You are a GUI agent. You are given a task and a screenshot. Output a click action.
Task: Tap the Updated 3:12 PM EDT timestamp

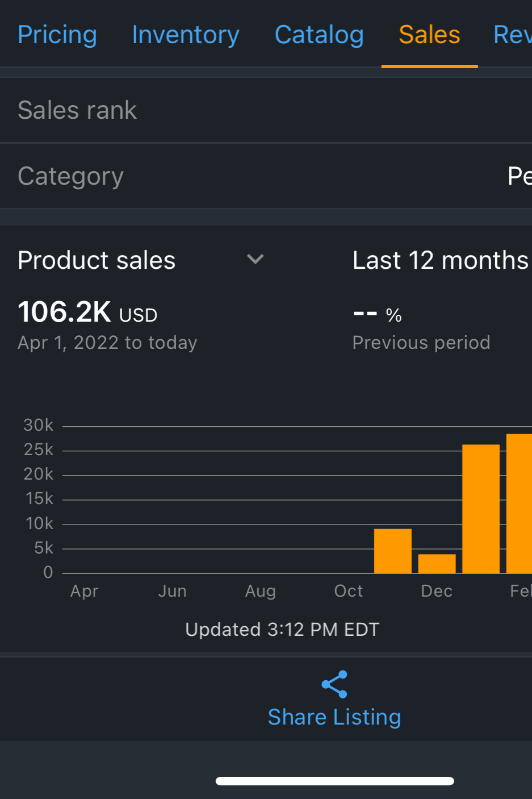(x=282, y=630)
